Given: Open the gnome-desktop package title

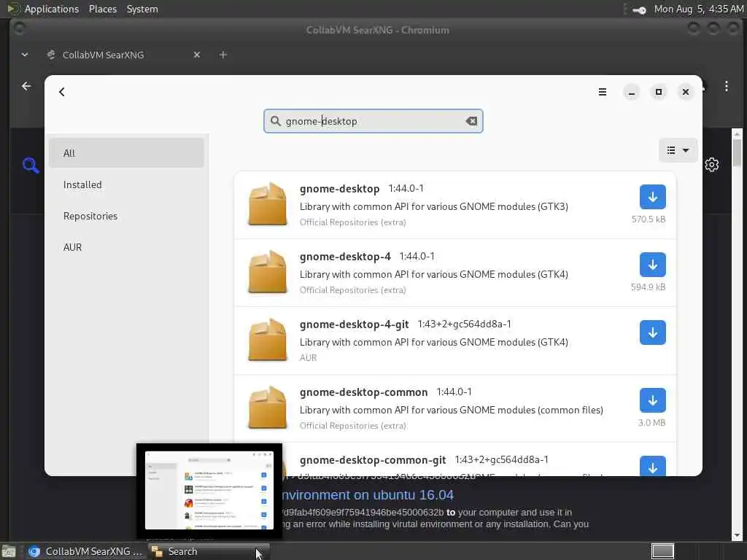Looking at the screenshot, I should (339, 189).
